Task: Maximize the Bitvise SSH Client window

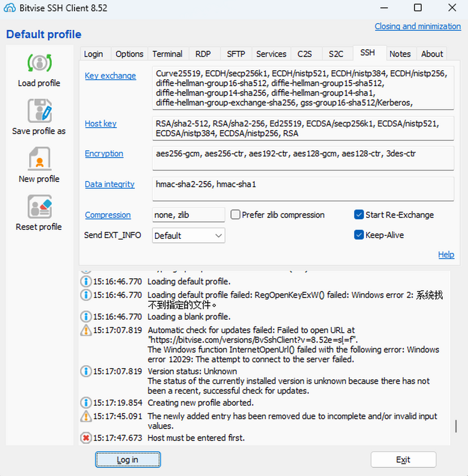Action: point(418,8)
